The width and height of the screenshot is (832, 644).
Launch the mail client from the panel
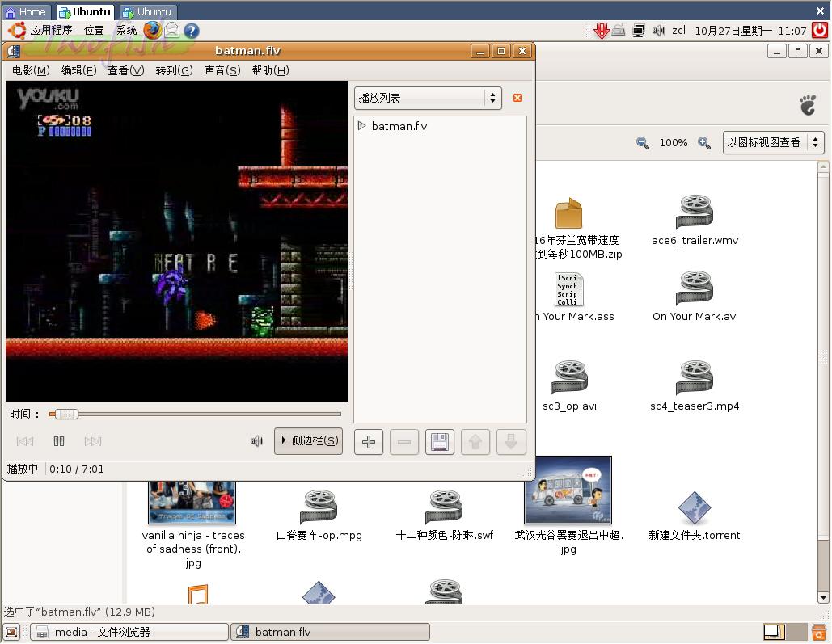tap(172, 30)
